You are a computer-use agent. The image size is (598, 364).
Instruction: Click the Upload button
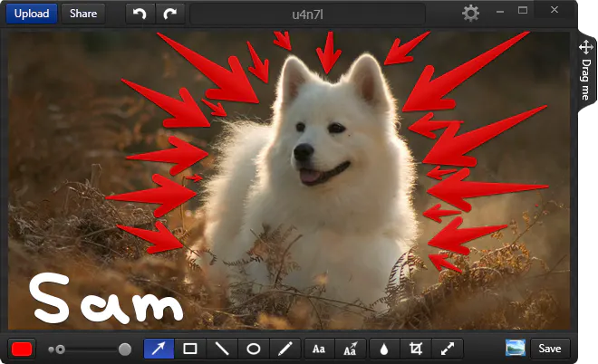click(32, 14)
